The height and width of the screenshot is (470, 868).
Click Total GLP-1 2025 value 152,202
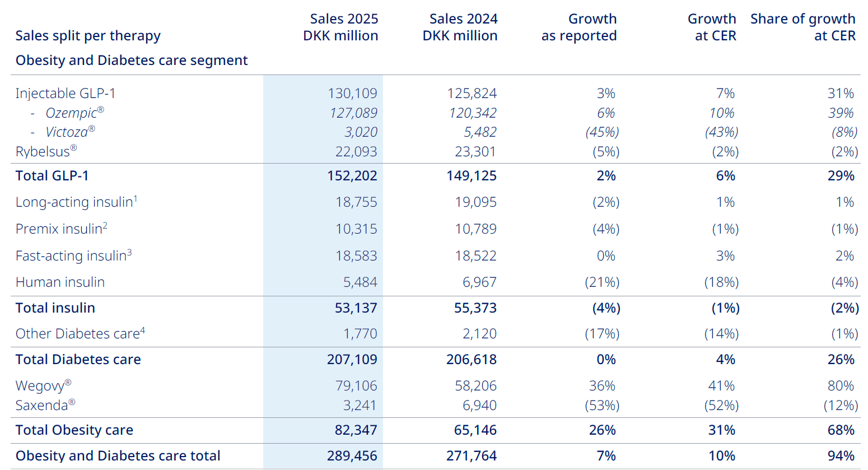tap(352, 176)
